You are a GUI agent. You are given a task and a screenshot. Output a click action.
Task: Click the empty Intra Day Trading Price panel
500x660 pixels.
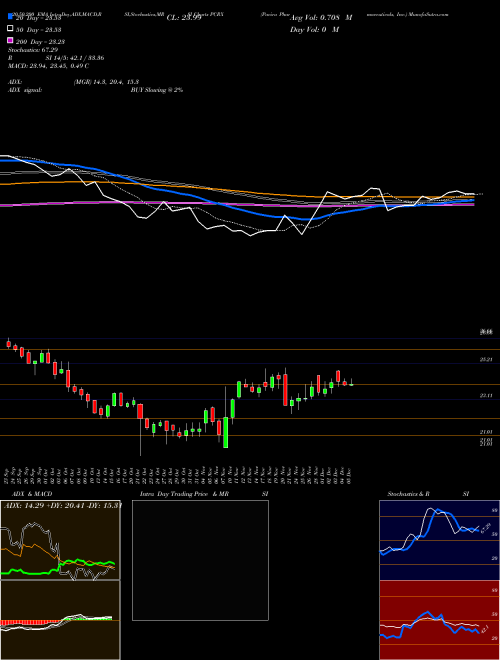click(x=200, y=560)
